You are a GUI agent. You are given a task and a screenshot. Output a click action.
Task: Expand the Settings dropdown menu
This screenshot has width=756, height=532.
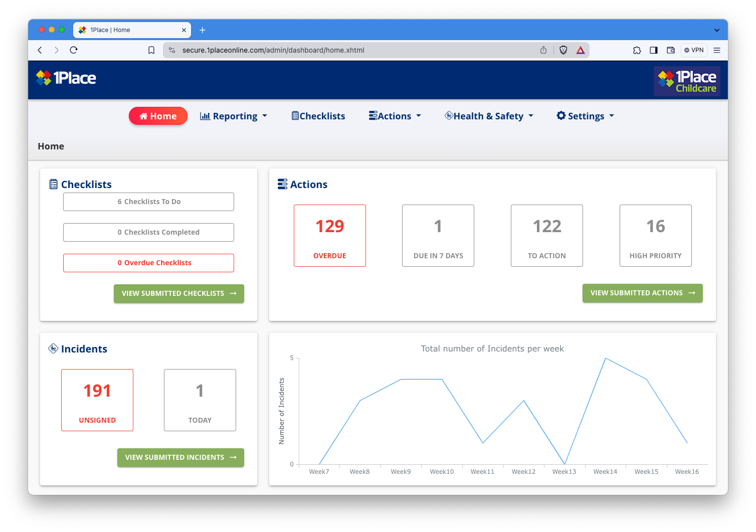585,116
